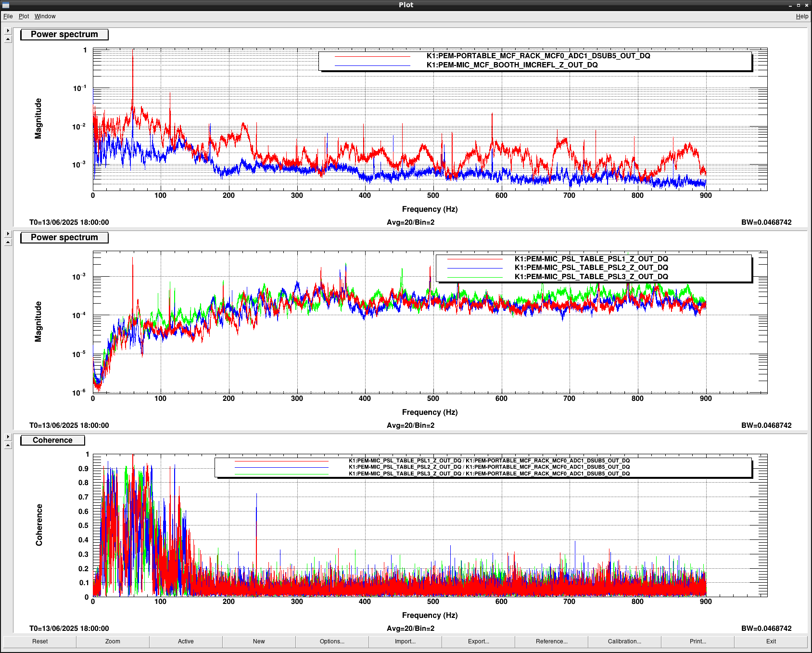The width and height of the screenshot is (812, 653).
Task: Click Avg=20/Bin=2 text under top plot
Action: [x=411, y=222]
